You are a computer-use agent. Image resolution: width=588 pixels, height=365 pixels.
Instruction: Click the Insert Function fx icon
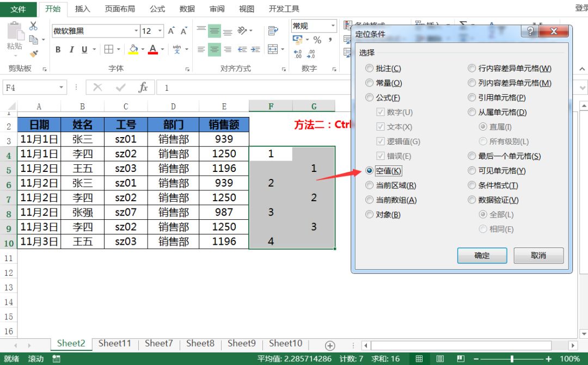143,88
